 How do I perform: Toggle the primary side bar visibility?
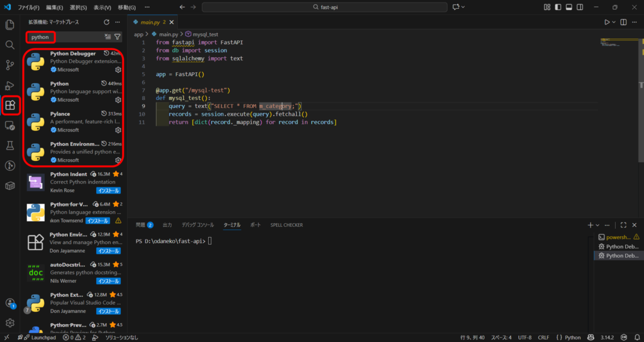[558, 7]
